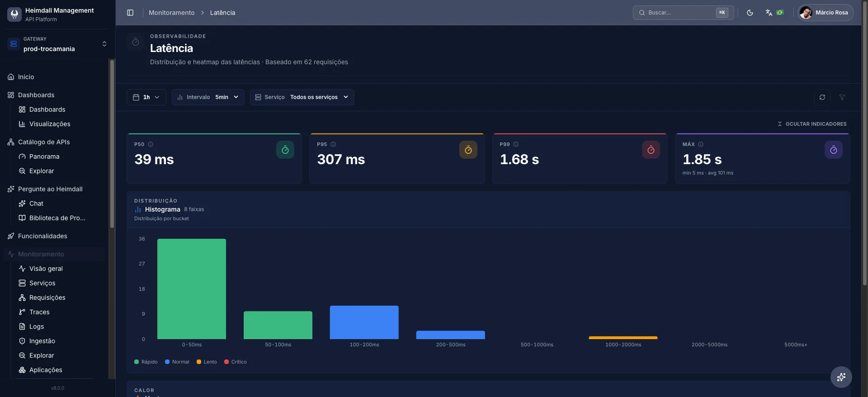The image size is (868, 397).
Task: Collapse the Catálogo de APIs section
Action: tap(54, 142)
